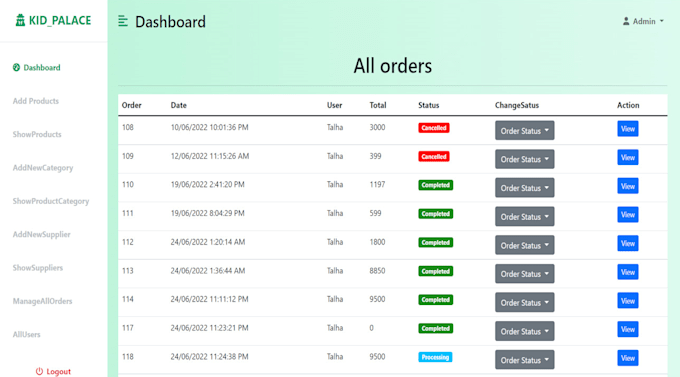Open Order Status dropdown for order 109

[x=524, y=159]
